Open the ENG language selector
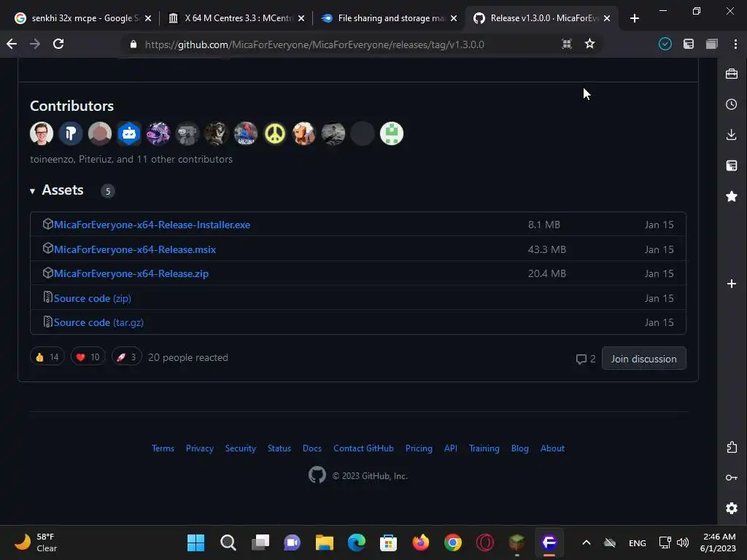Viewport: 747px width, 560px height. pos(638,542)
